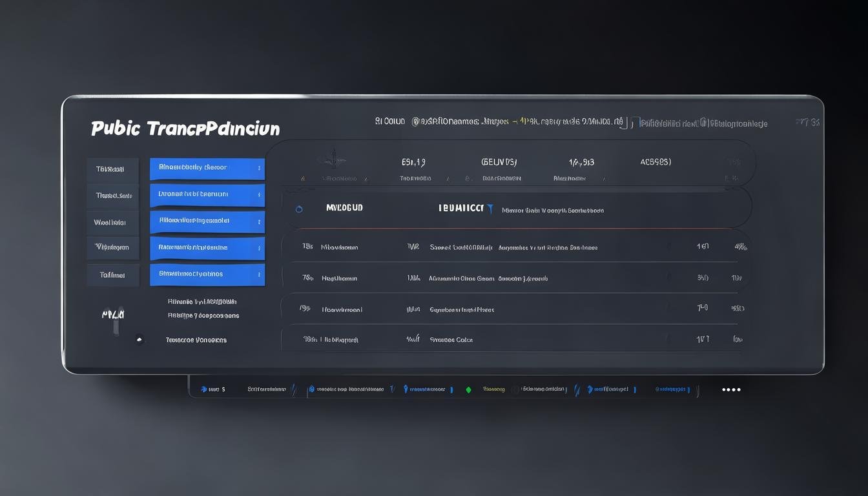The width and height of the screenshot is (868, 496).
Task: Open the overflow dots icon at bottom right
Action: [730, 389]
